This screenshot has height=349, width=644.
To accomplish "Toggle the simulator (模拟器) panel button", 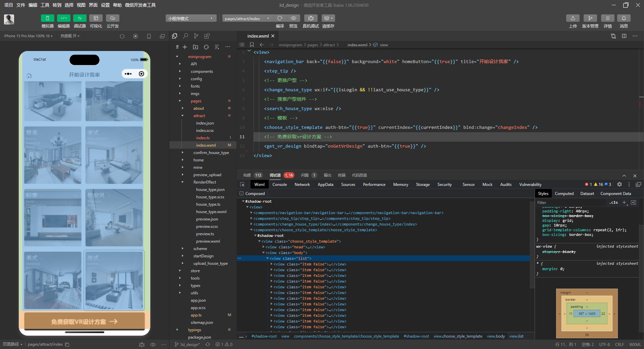I will [47, 18].
